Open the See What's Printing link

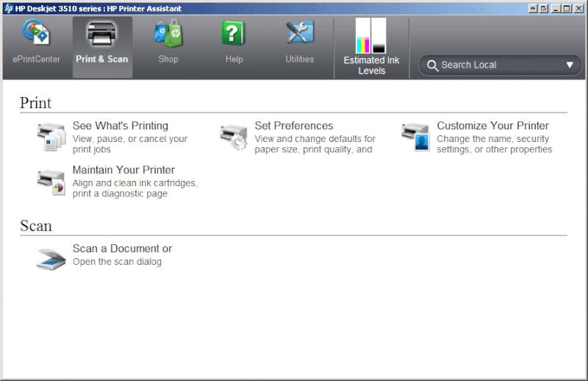pyautogui.click(x=120, y=126)
